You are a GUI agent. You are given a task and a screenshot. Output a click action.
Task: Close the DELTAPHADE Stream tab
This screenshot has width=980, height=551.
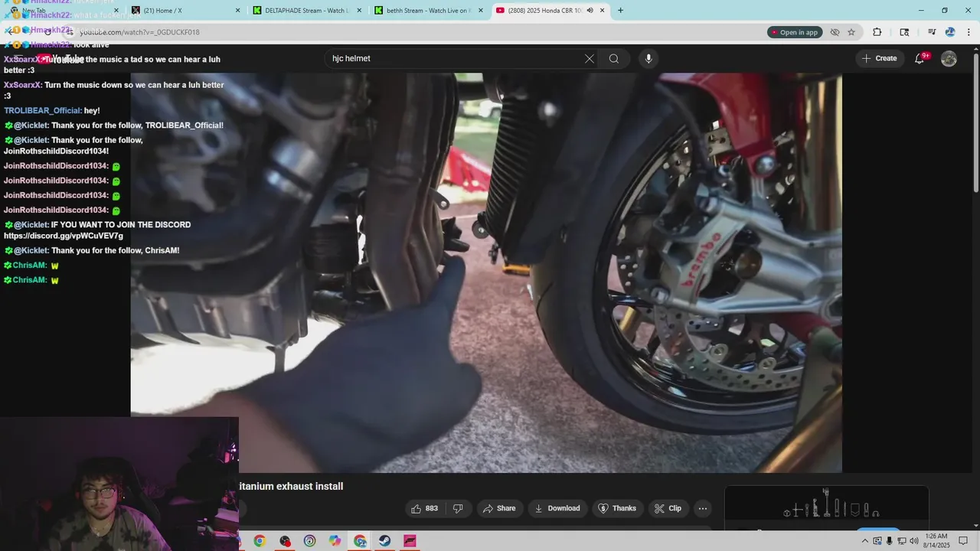click(359, 11)
